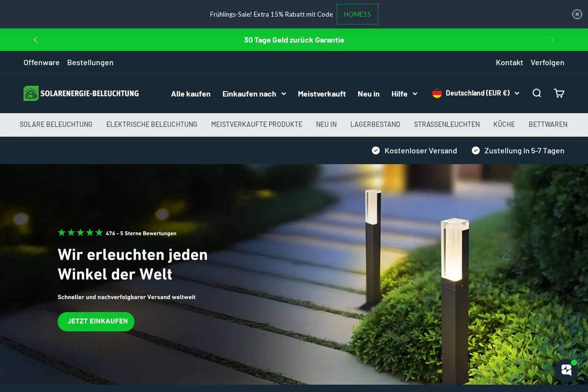Show next green banner message

coord(552,40)
